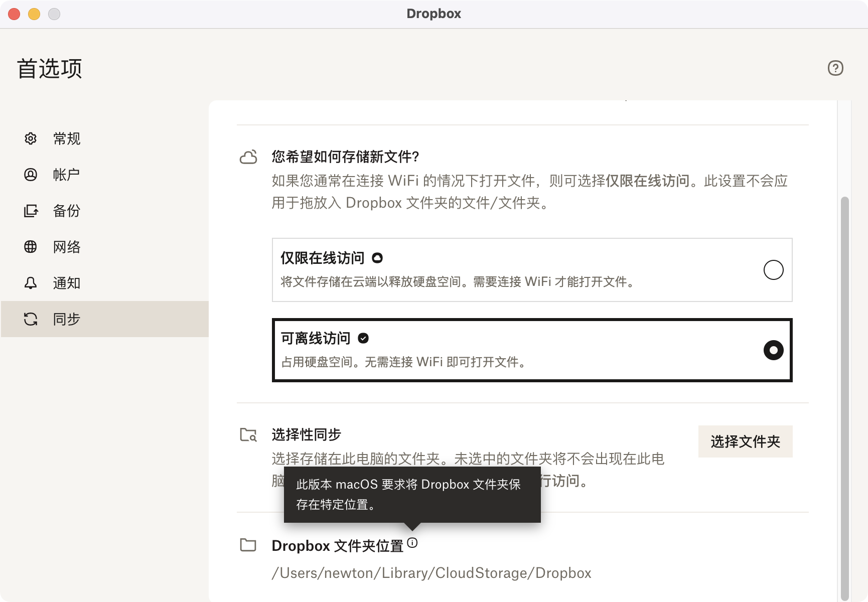Click the Dropbox 文件夹位置 label
Viewport: 868px width, 602px height.
click(337, 546)
